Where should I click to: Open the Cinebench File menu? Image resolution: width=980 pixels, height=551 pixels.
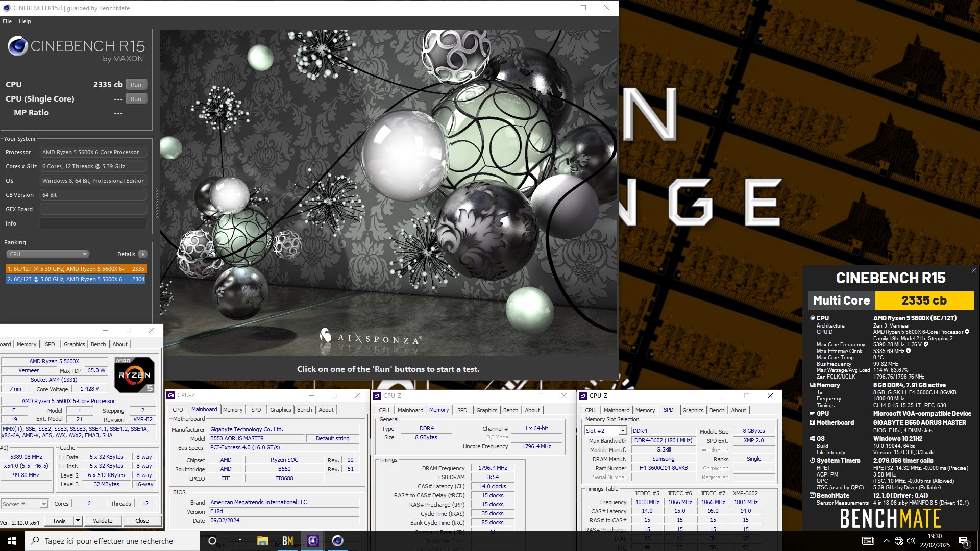[x=7, y=21]
